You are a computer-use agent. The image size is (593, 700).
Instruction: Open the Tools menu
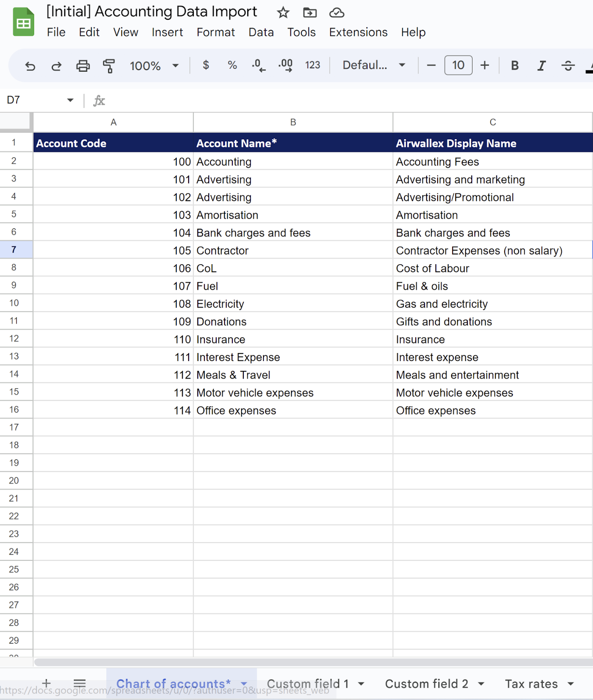pos(302,32)
